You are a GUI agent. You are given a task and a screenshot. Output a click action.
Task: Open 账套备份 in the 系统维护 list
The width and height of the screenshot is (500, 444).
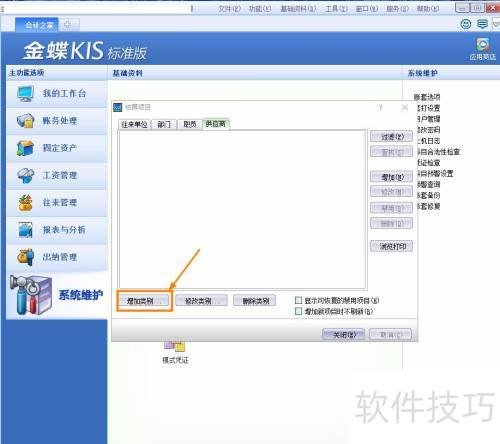[429, 195]
